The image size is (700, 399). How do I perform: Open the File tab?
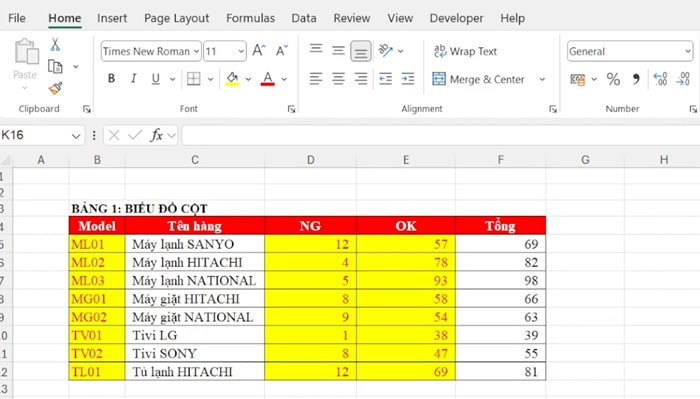coord(17,18)
